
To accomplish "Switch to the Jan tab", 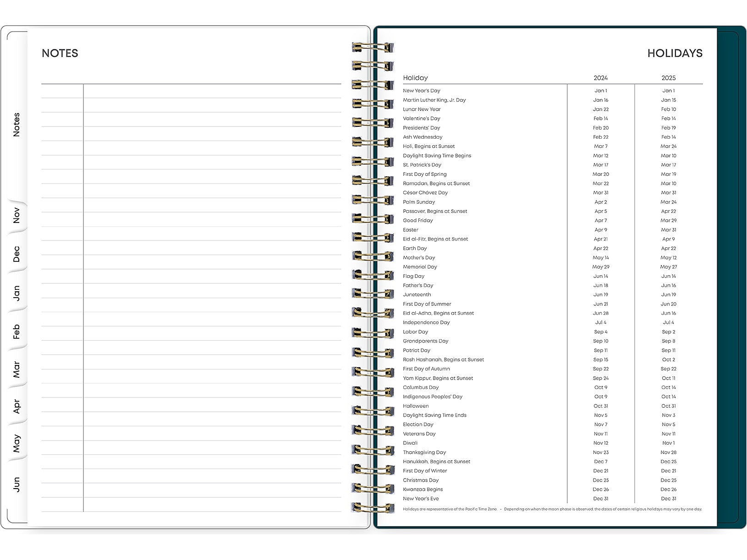I will pos(16,293).
